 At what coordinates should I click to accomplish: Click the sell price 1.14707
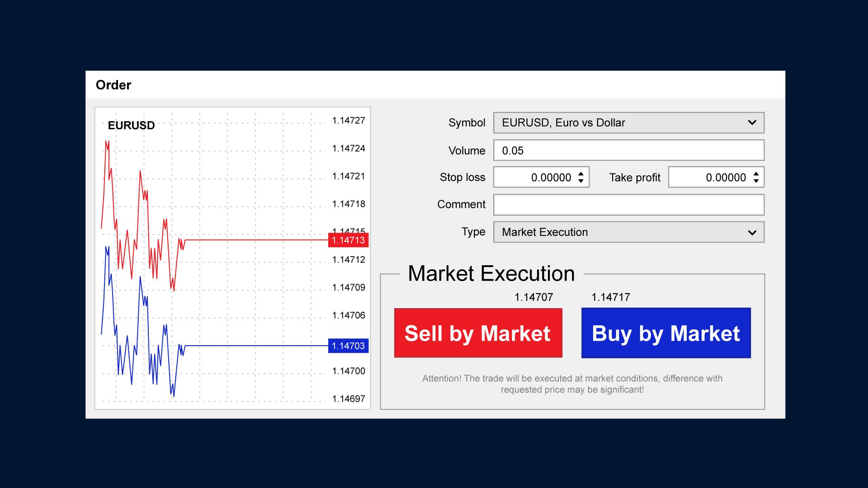(533, 297)
